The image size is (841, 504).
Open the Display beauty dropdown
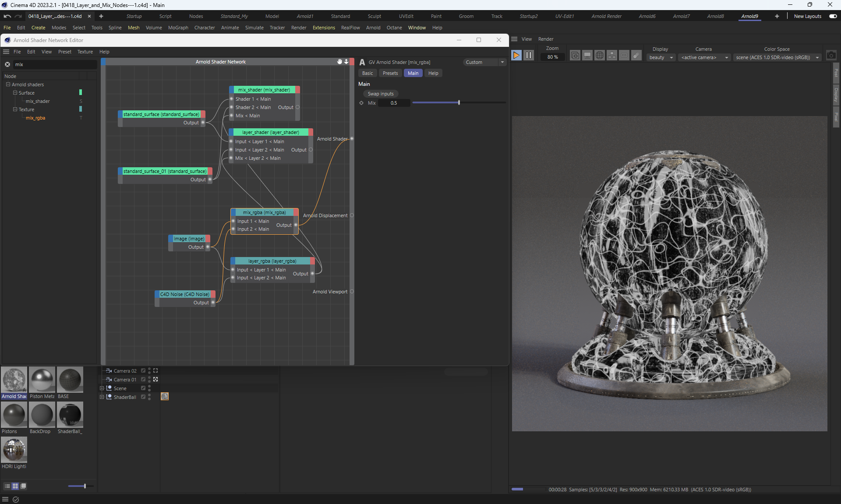[661, 57]
